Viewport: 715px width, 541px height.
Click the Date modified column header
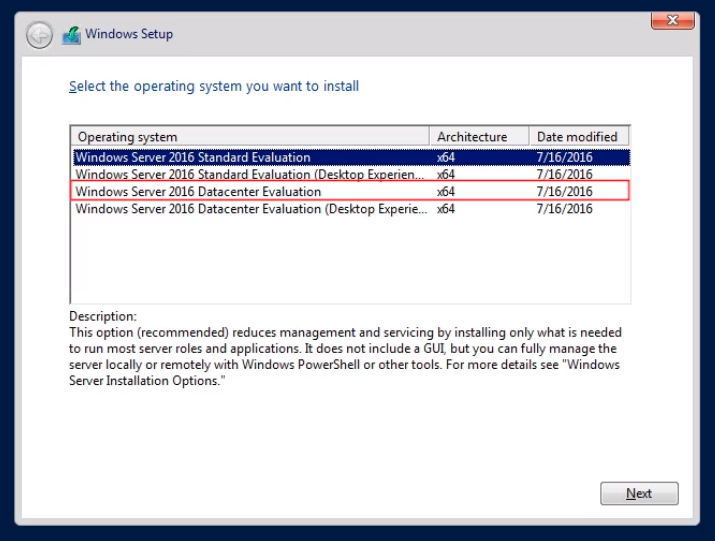click(x=579, y=137)
